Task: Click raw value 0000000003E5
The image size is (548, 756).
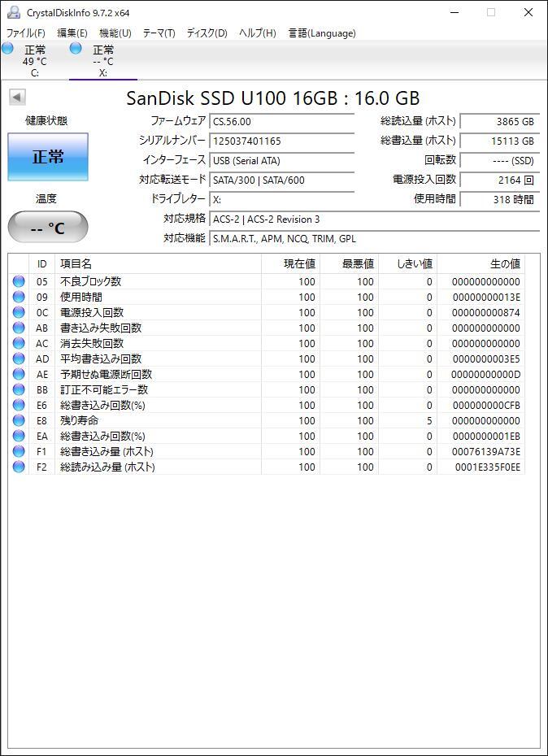Action: (x=486, y=358)
